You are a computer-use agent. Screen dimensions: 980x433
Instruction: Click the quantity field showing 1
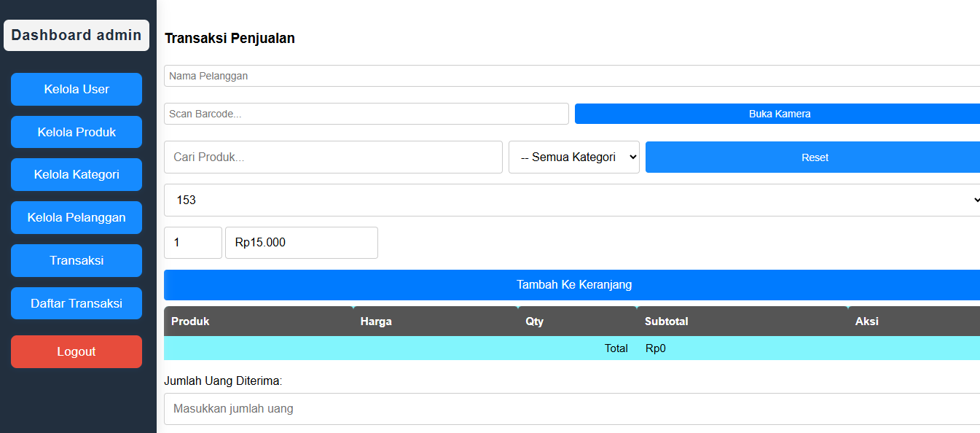[192, 243]
